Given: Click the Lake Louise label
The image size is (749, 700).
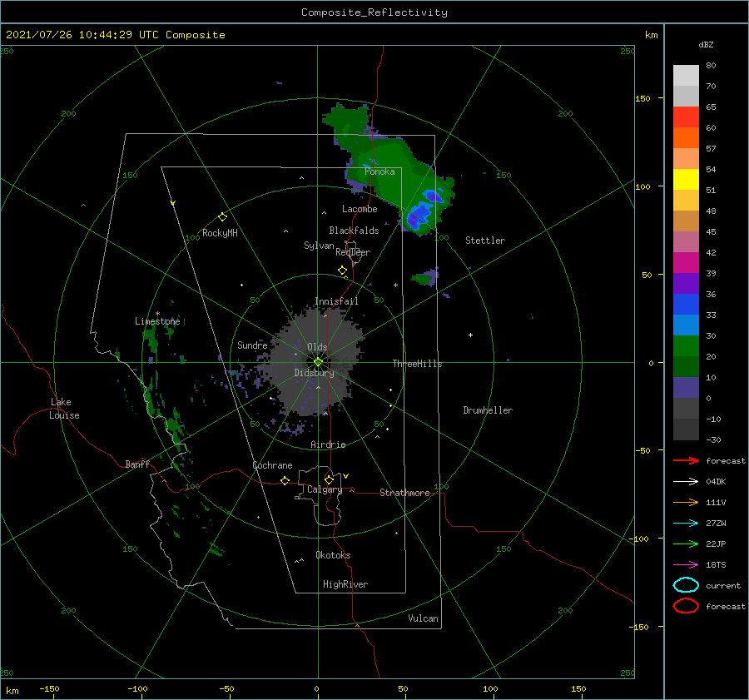Looking at the screenshot, I should pyautogui.click(x=64, y=409).
